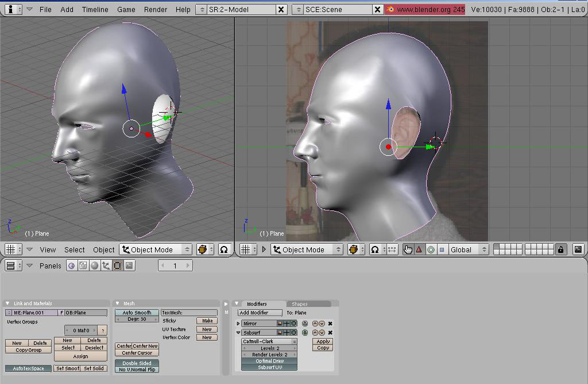Open the Render menu
Screen dimensions: 588x384
click(155, 9)
